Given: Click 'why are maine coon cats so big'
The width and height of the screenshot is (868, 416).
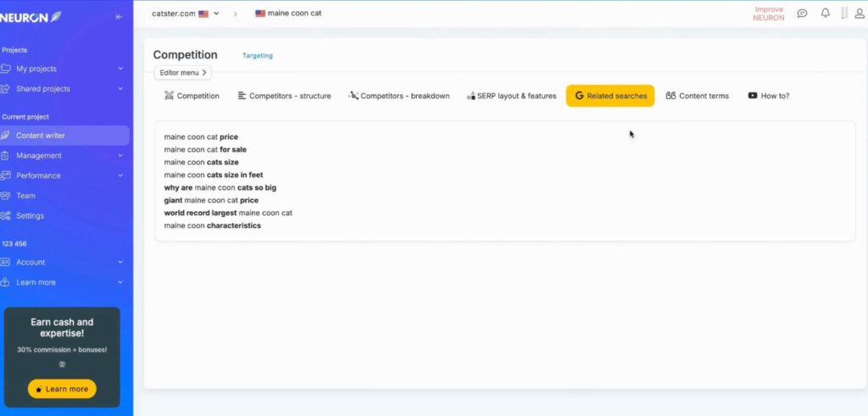Looking at the screenshot, I should (x=220, y=187).
